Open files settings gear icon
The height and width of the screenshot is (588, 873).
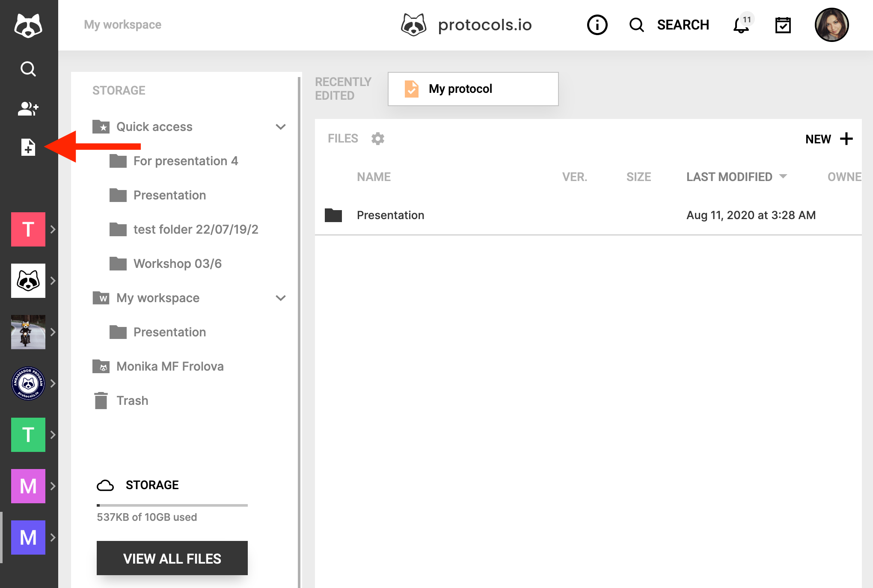377,139
